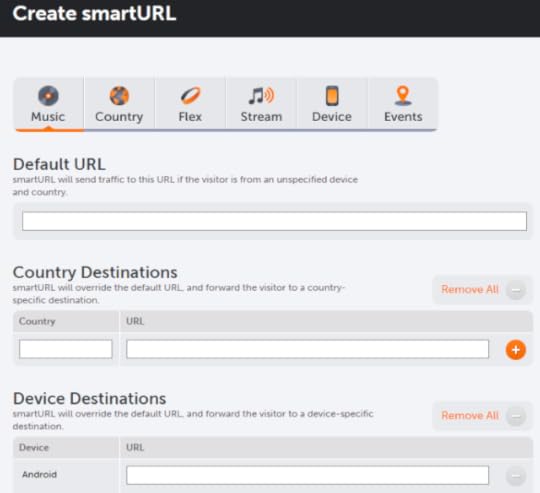The image size is (540, 493).
Task: Choose the Flex ring icon
Action: click(x=190, y=95)
